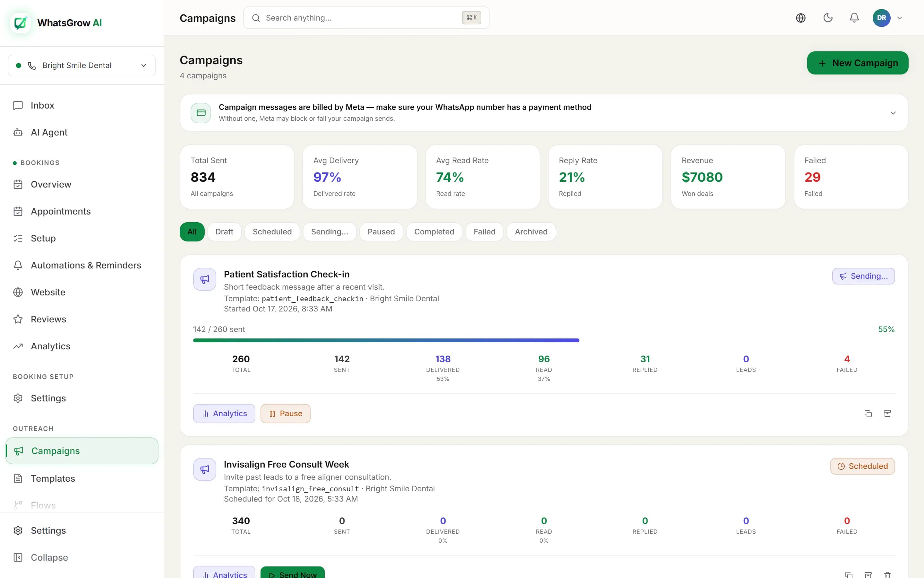Select the All filter tab
Image resolution: width=924 pixels, height=578 pixels.
(192, 232)
